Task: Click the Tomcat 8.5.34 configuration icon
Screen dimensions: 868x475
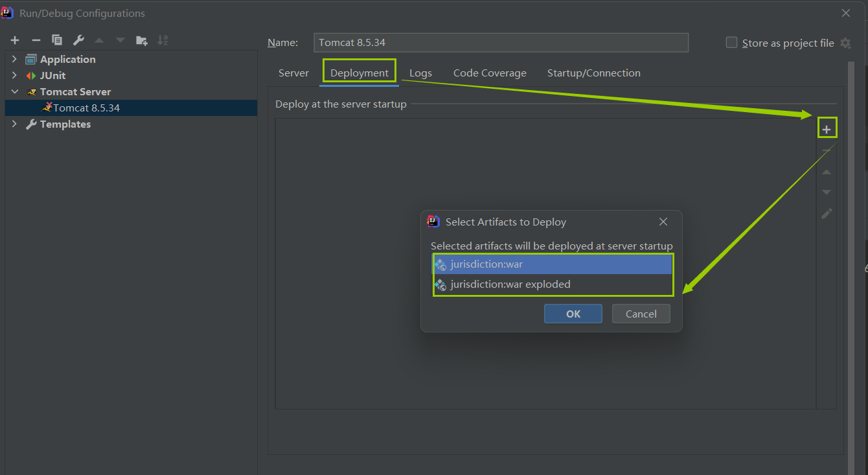Action: tap(47, 108)
